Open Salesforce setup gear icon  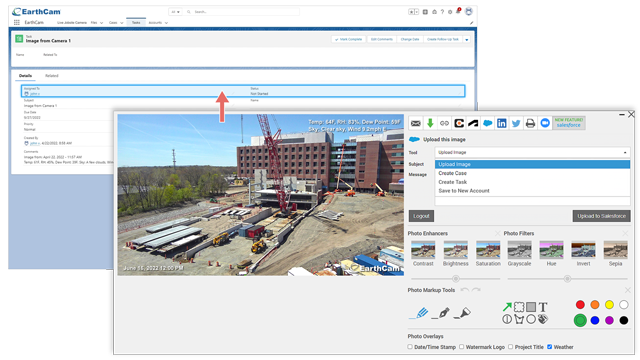coord(450,12)
